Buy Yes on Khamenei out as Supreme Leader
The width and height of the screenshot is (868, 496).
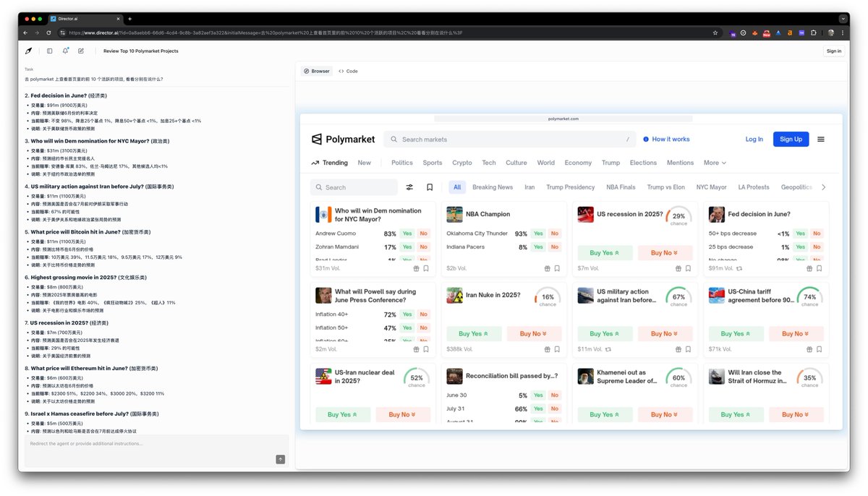tap(605, 415)
